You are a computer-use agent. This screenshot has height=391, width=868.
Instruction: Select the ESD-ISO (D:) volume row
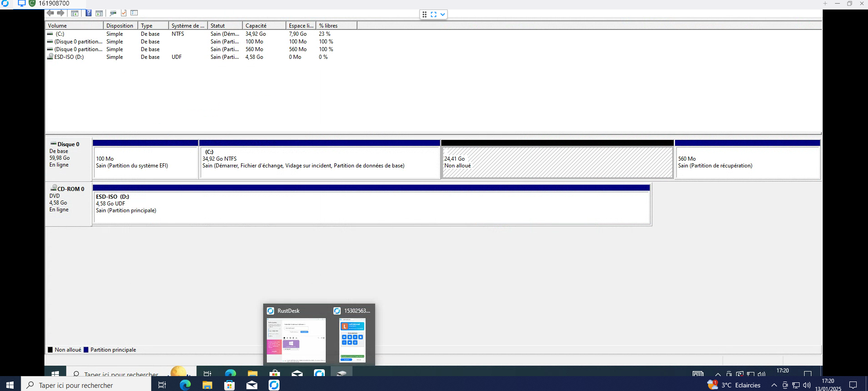click(68, 57)
